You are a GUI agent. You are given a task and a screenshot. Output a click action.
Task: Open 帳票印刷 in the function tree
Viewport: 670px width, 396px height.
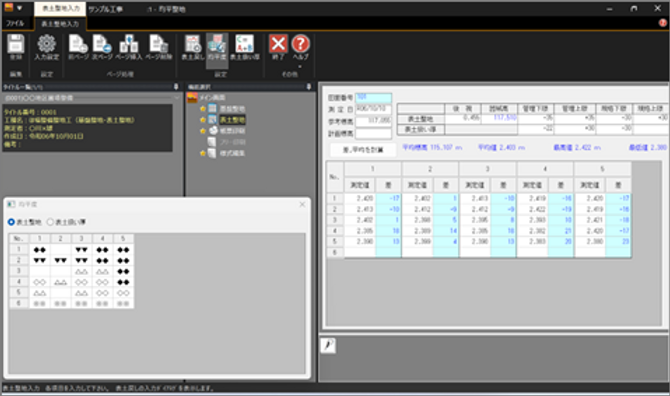pos(232,131)
